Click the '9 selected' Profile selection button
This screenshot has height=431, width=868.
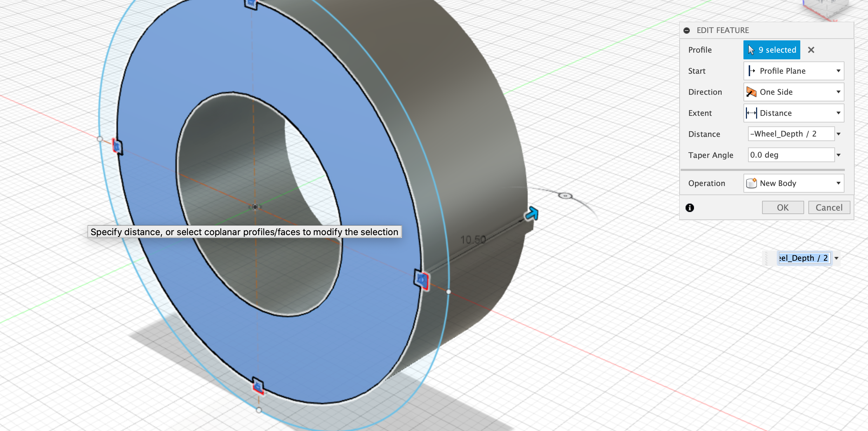(x=772, y=50)
